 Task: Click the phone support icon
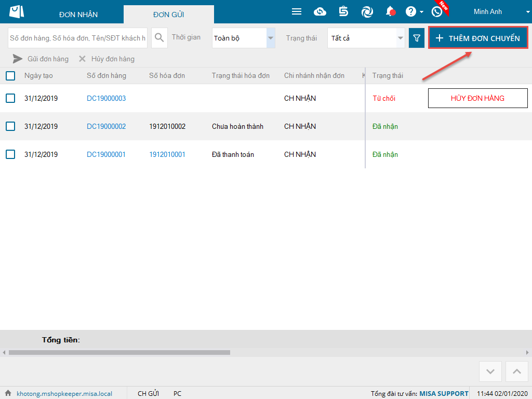pyautogui.click(x=437, y=11)
